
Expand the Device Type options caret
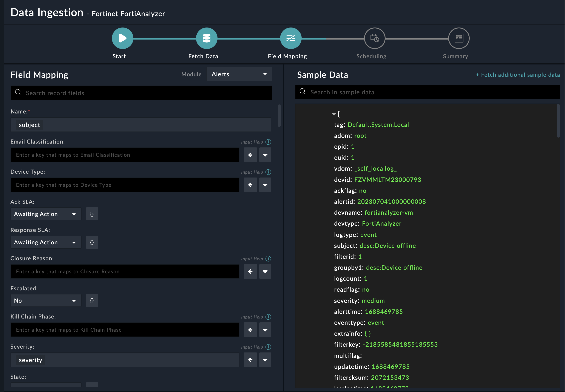click(x=265, y=185)
